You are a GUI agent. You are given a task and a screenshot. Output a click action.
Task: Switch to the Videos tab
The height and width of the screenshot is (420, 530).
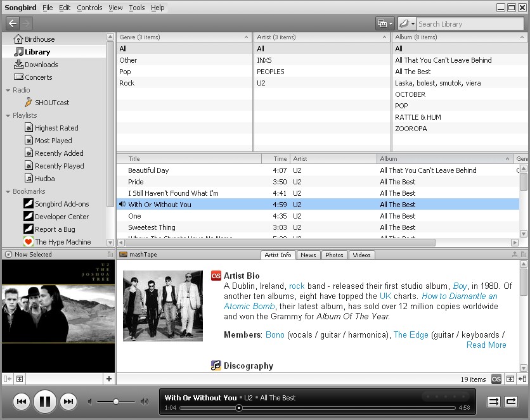[x=361, y=255]
